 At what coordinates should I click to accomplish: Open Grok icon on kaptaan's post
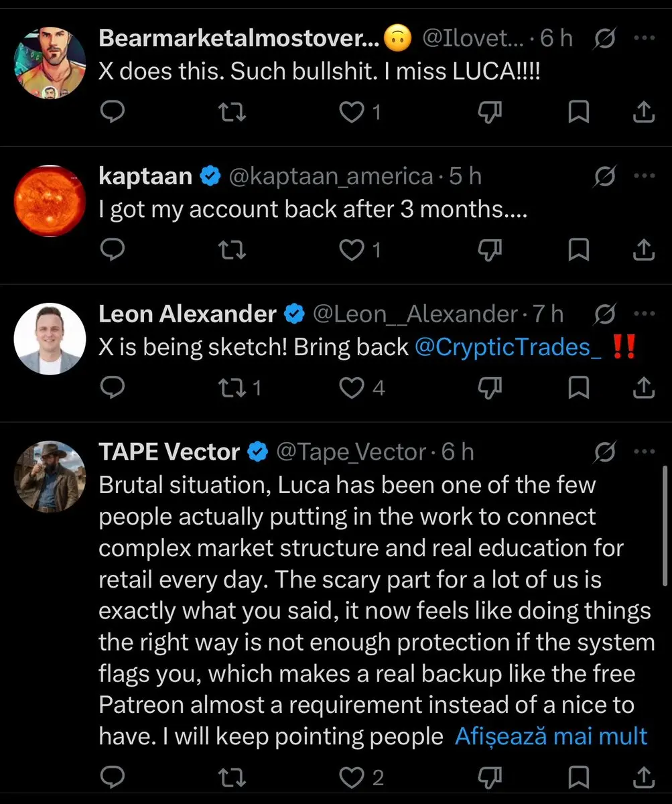[605, 177]
